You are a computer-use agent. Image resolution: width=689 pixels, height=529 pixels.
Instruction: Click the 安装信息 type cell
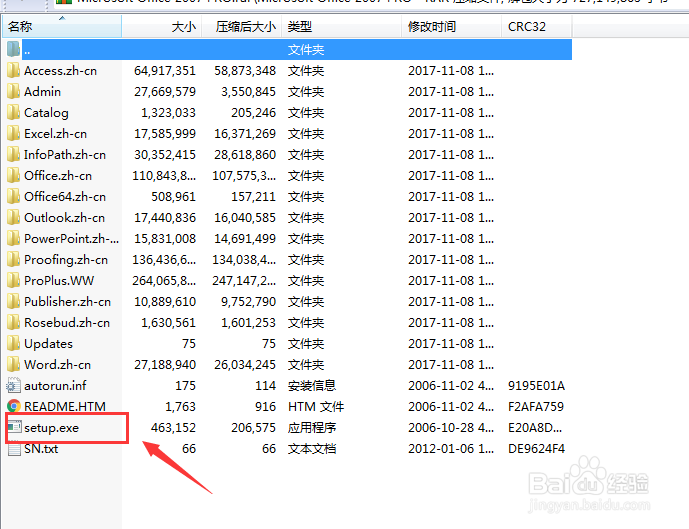pyautogui.click(x=312, y=386)
